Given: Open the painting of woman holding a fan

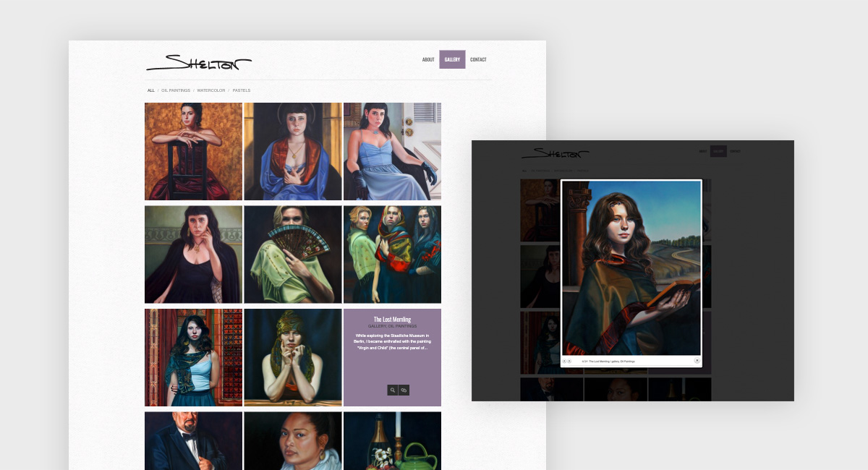Looking at the screenshot, I should tap(293, 255).
